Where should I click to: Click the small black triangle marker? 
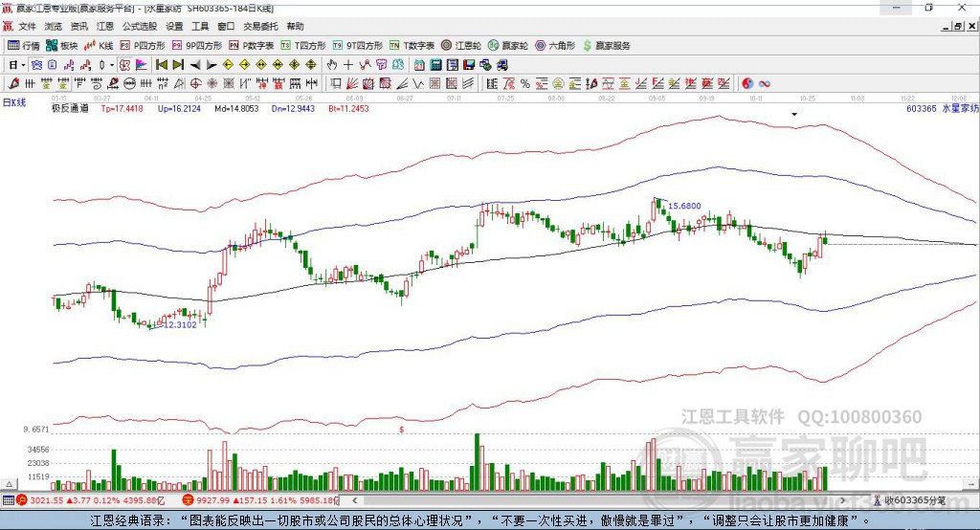click(x=794, y=115)
